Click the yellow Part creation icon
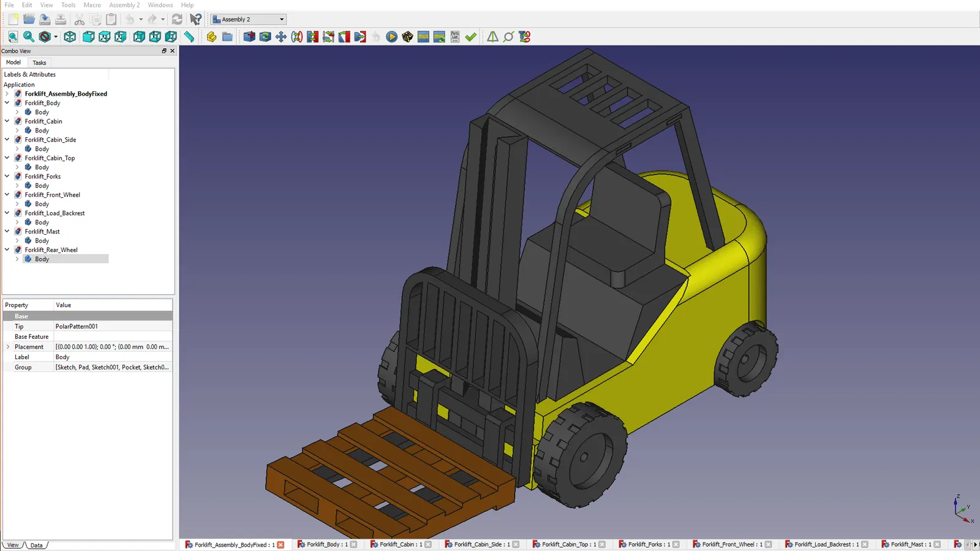This screenshot has width=980, height=551. (211, 37)
